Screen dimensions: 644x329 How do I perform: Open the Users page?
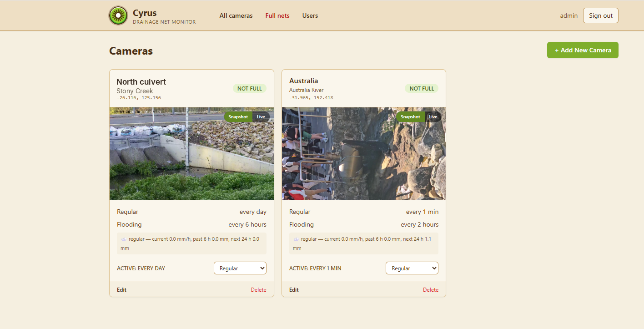coord(310,15)
